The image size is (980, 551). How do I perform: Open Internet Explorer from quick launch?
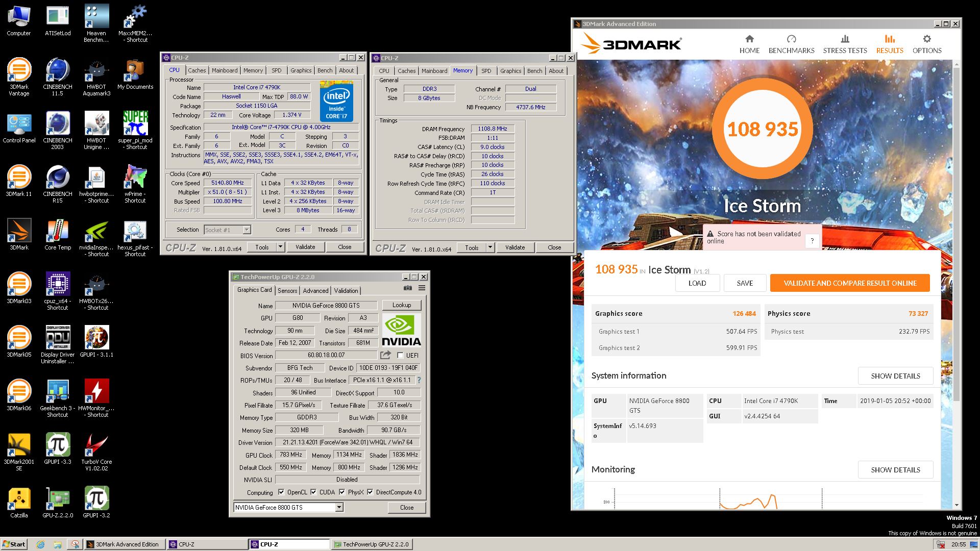40,544
